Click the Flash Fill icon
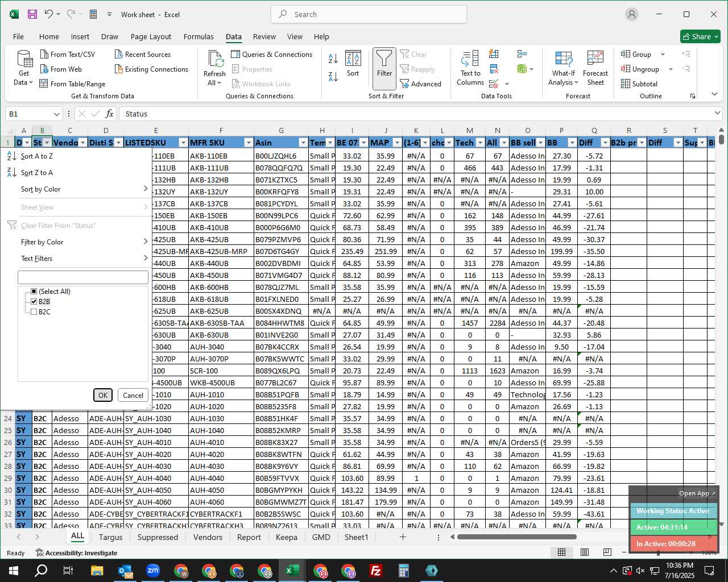 point(494,54)
